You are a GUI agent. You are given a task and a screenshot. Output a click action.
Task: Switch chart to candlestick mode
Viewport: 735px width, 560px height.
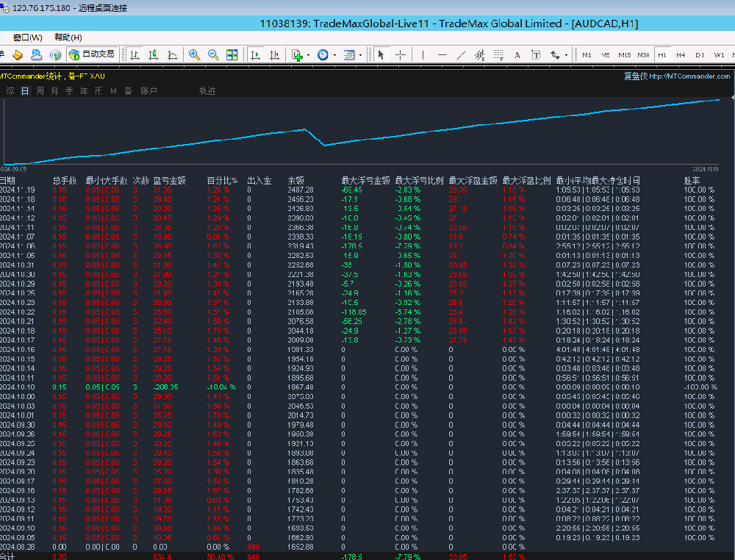coord(154,55)
